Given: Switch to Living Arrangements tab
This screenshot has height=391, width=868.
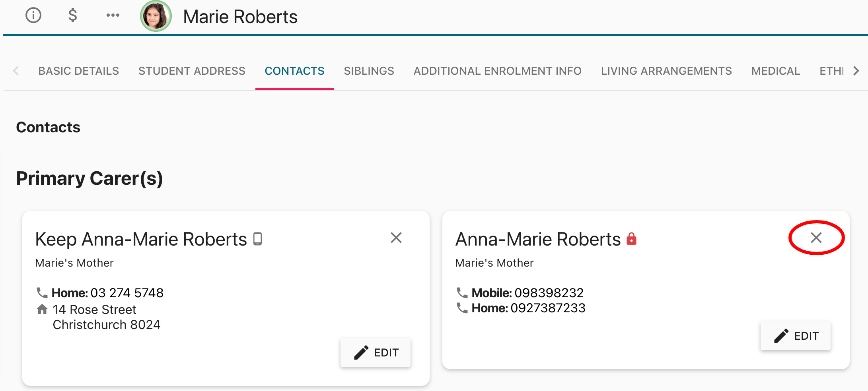Looking at the screenshot, I should click(x=666, y=71).
